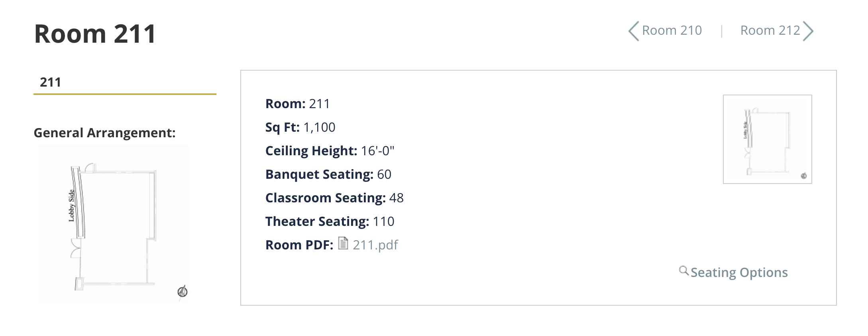Enlarge the small floor plan thumbnail in the details panel
Viewport: 868px width, 336px height.
(767, 139)
